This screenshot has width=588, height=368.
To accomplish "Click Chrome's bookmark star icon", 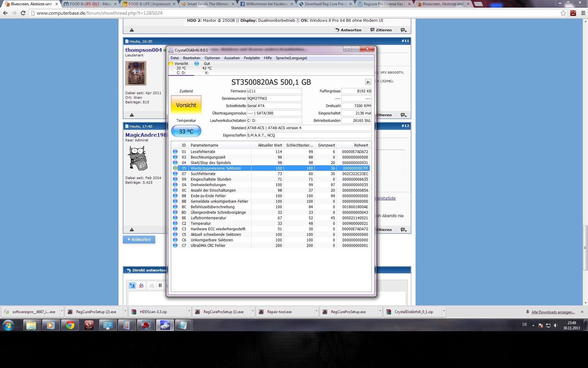I will (x=563, y=13).
